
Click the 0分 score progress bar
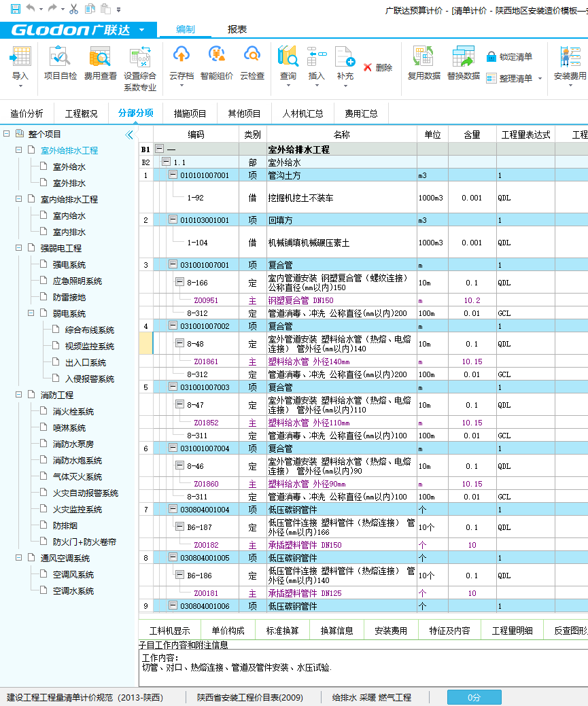click(474, 696)
